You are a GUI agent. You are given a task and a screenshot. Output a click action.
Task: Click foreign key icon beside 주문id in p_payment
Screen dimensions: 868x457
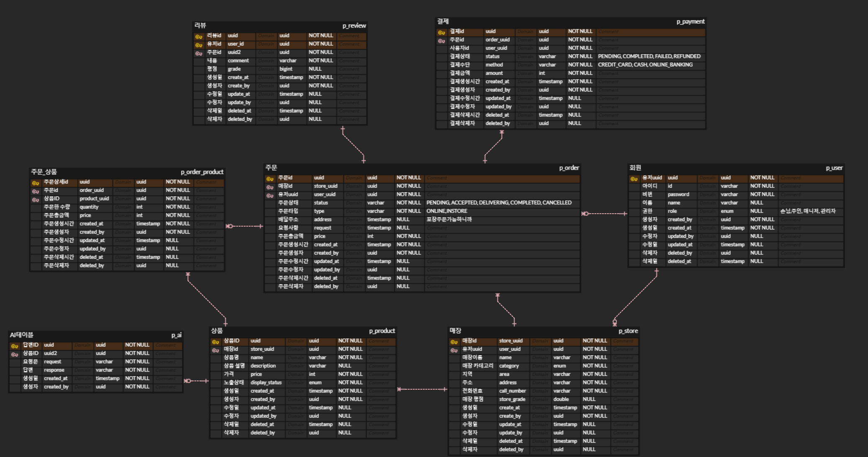point(441,41)
